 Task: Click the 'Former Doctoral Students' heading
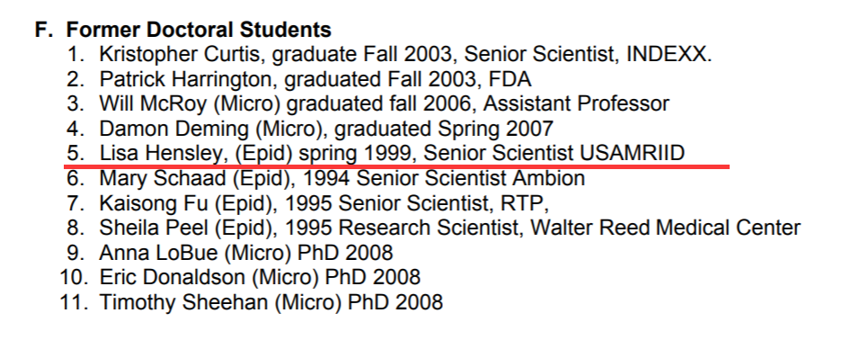click(x=199, y=30)
